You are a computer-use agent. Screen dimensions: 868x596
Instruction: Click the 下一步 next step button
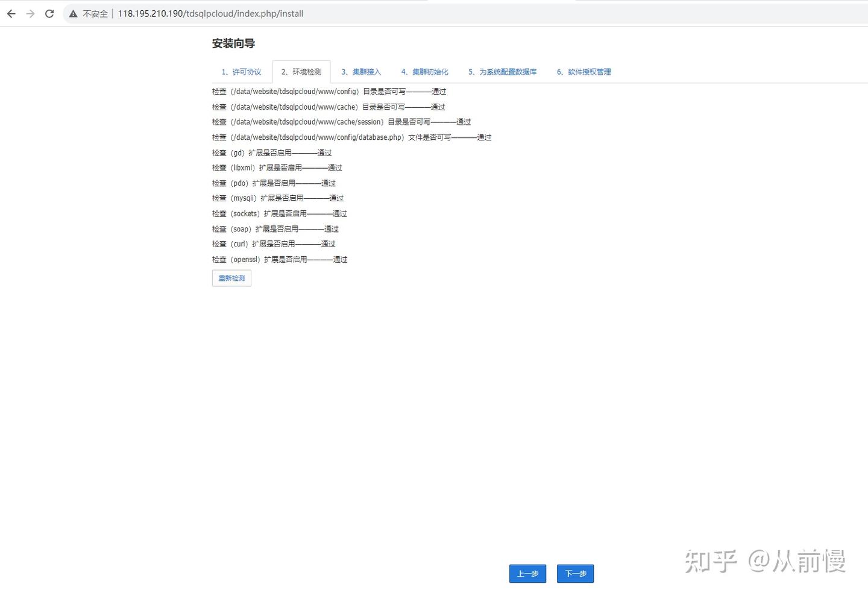coord(574,573)
